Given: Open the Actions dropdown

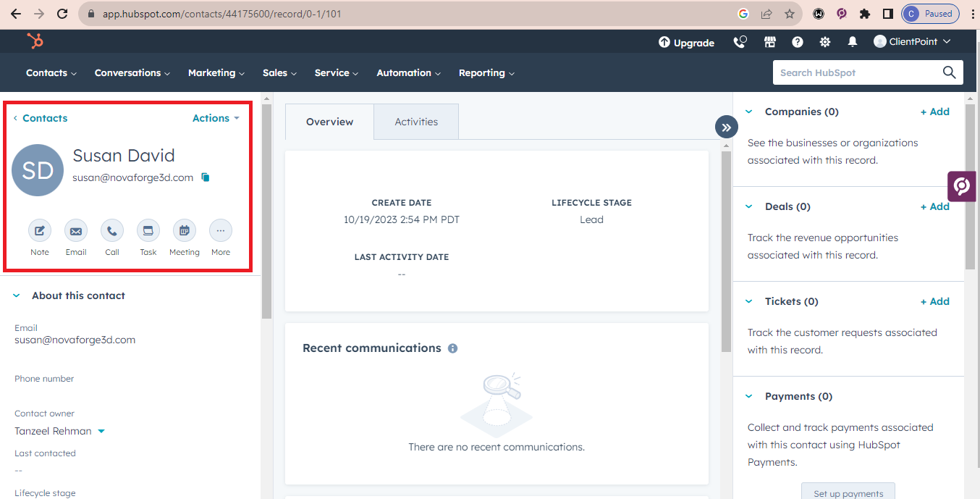Looking at the screenshot, I should [216, 118].
